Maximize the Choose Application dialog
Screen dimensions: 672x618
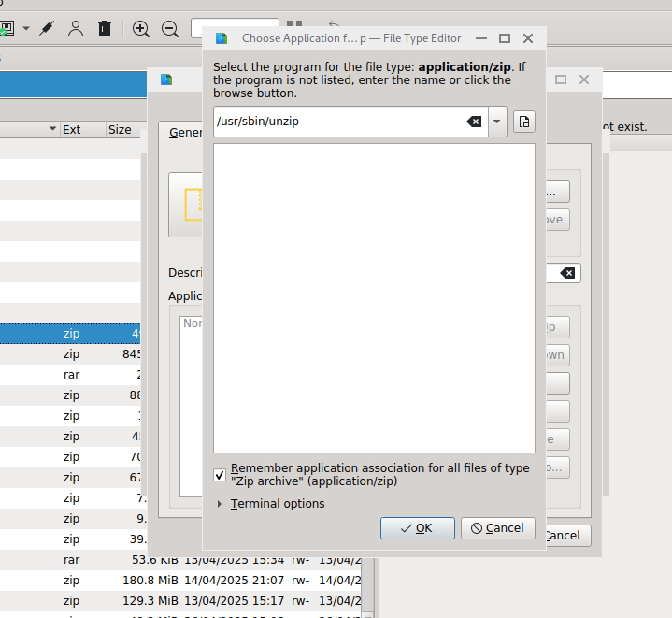click(x=505, y=38)
